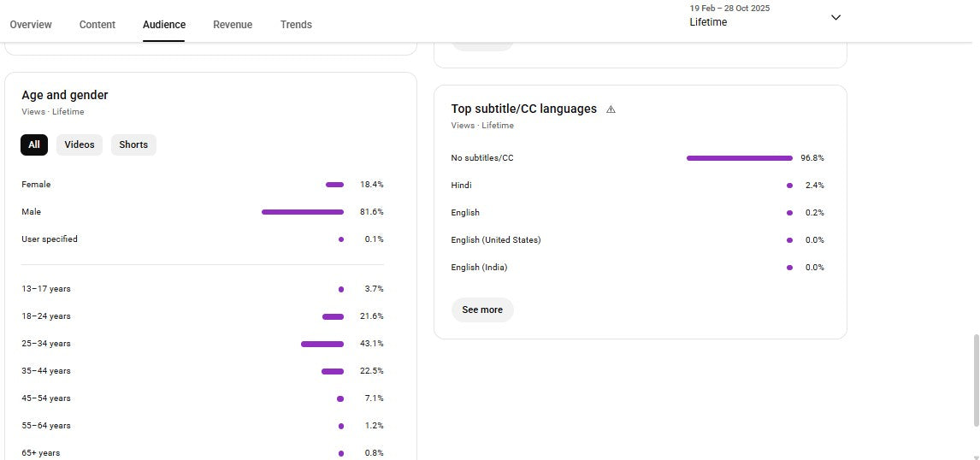Click the scrollbar down arrow

975,457
